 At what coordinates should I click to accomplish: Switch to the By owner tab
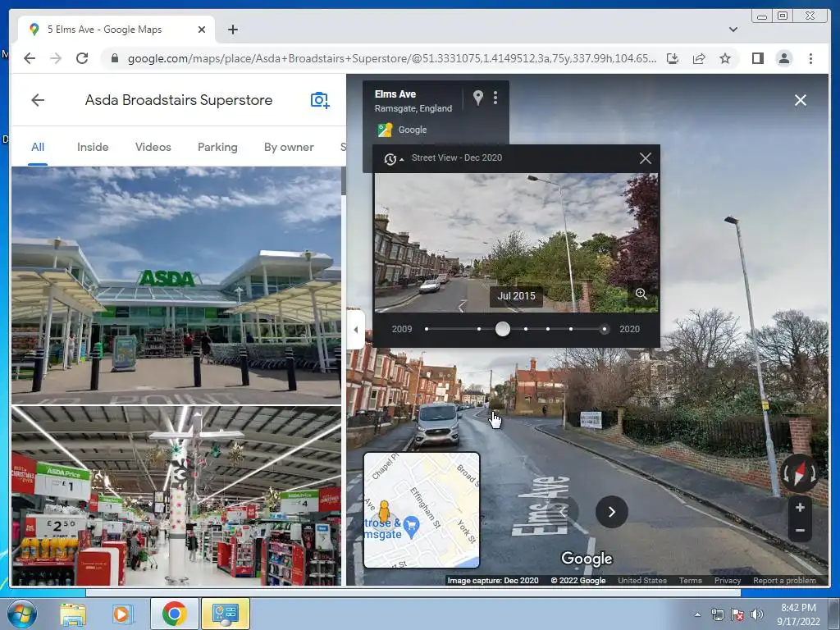[289, 147]
